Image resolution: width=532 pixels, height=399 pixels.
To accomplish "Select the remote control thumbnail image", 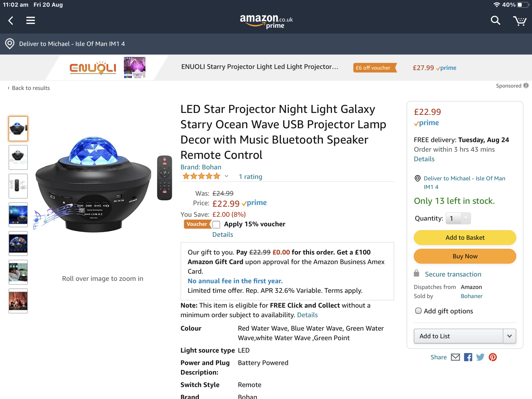I will 18,186.
